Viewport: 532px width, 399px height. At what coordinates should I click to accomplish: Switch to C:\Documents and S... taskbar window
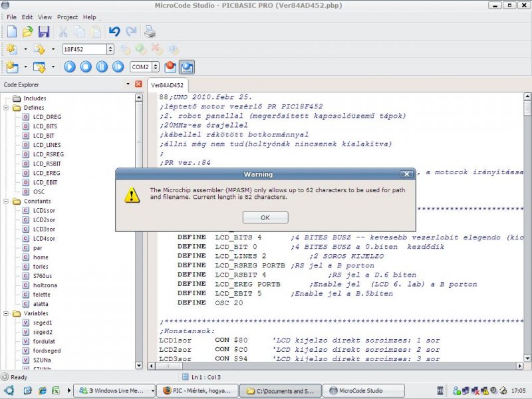(x=280, y=391)
